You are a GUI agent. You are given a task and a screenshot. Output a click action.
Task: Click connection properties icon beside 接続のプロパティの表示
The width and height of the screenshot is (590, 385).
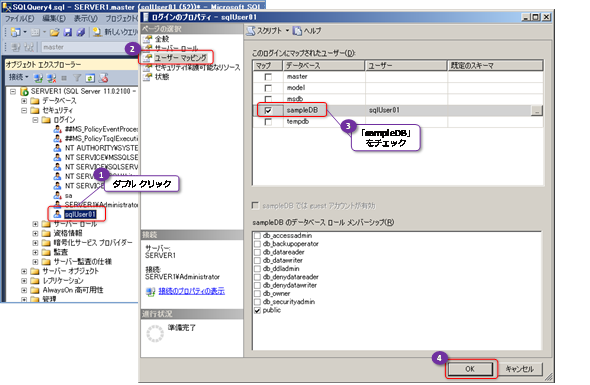click(151, 291)
